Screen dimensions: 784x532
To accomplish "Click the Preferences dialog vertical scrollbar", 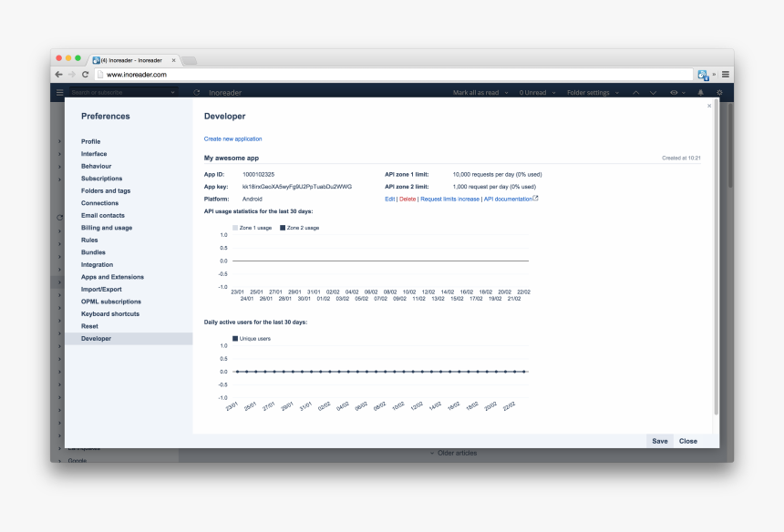I will pos(716,257).
